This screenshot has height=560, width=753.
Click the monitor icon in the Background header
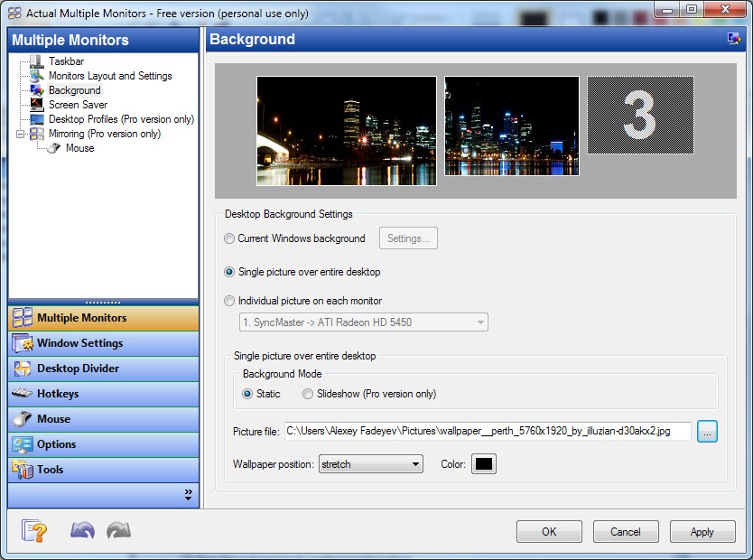[733, 39]
